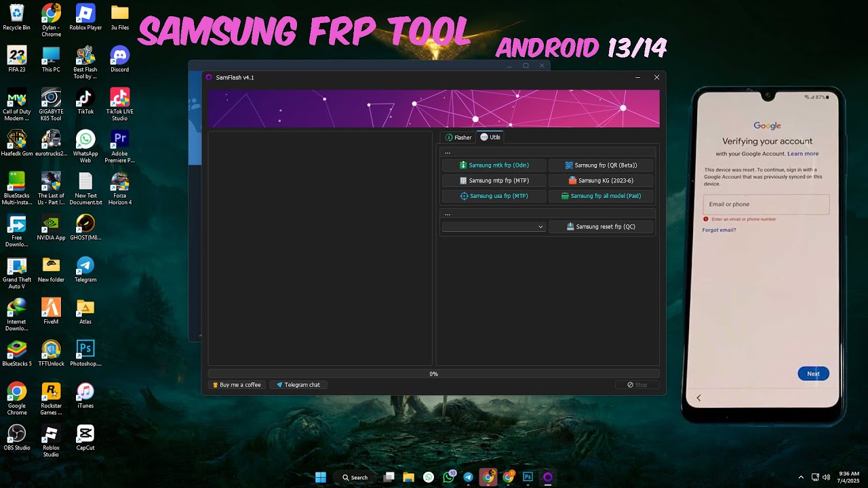This screenshot has height=488, width=868.
Task: Launch Roblox Player from desktop
Action: (85, 18)
